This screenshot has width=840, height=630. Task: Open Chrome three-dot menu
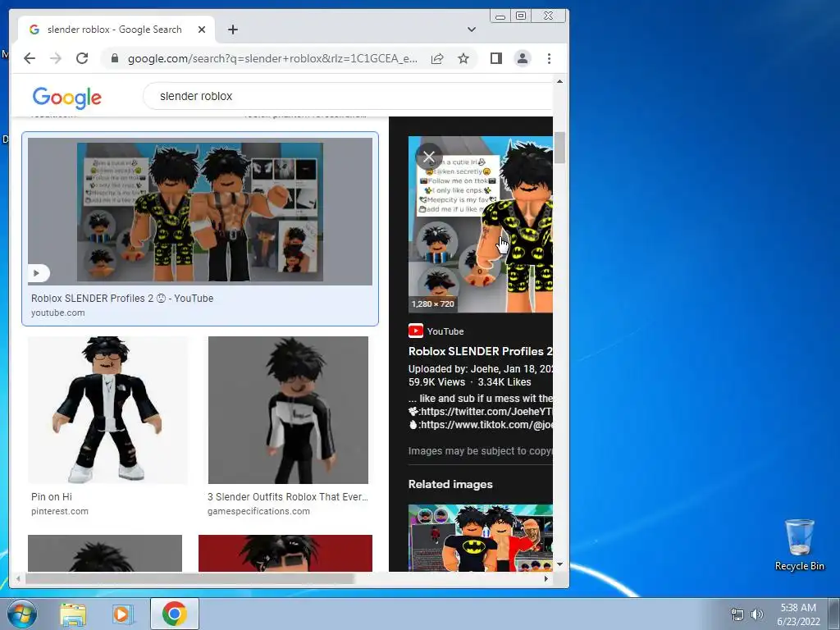pos(549,58)
